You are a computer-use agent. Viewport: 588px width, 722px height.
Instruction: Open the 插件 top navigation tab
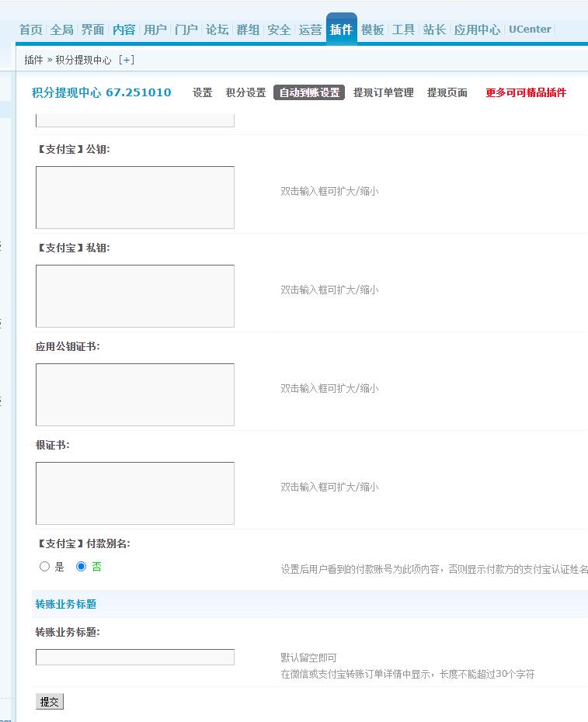[341, 30]
